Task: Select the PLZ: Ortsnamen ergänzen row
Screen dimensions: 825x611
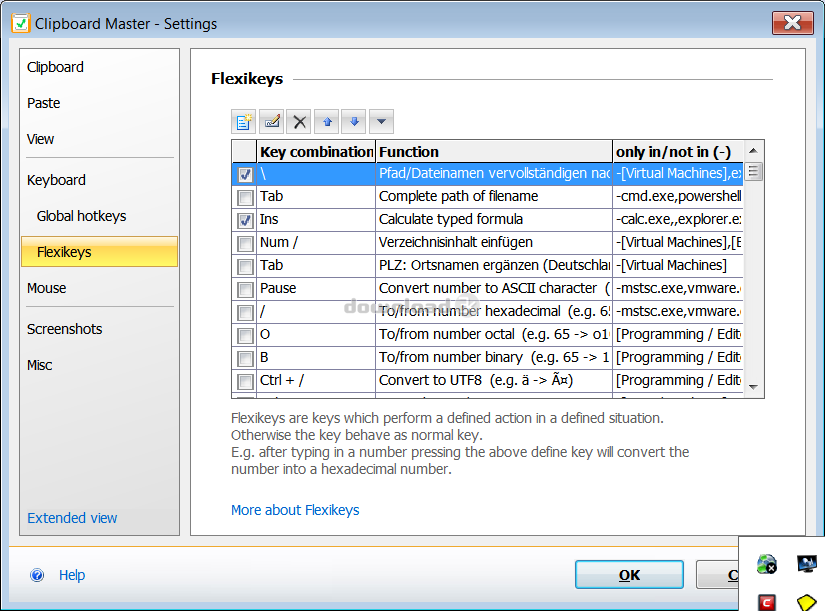Action: (x=487, y=266)
